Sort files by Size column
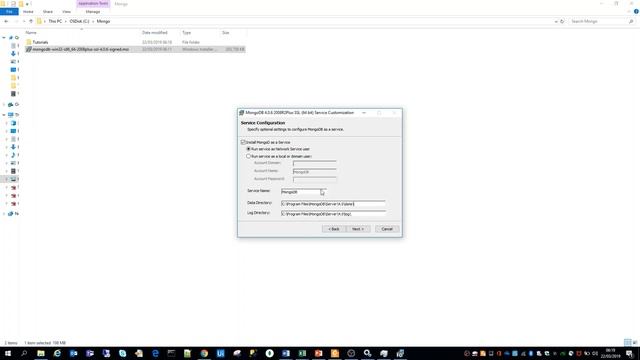This screenshot has width=640, height=360. pyautogui.click(x=226, y=33)
